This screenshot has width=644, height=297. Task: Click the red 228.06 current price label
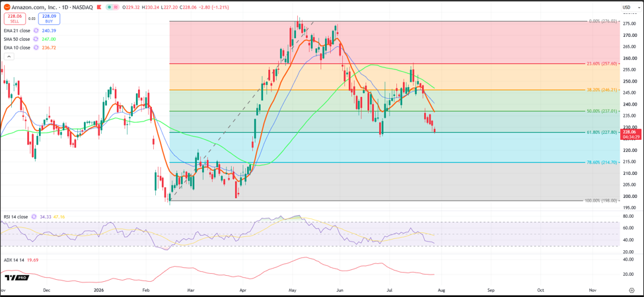pos(631,134)
